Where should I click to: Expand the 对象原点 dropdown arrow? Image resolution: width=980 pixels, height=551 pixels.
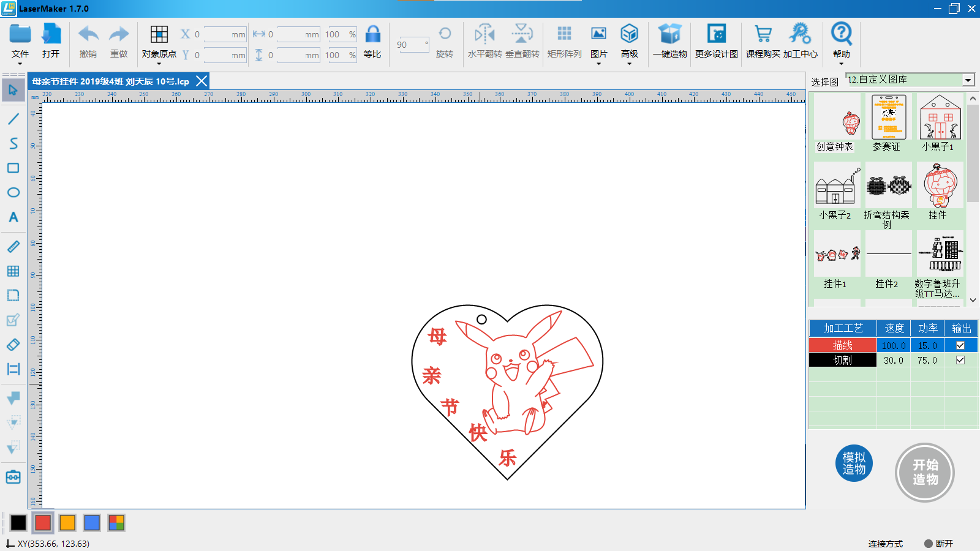(x=159, y=64)
